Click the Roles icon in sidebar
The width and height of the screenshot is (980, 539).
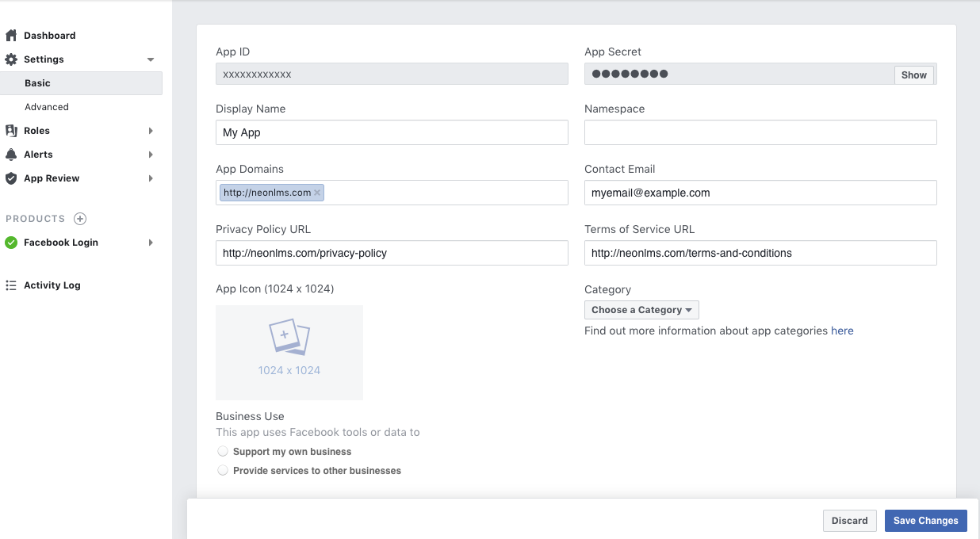point(11,131)
